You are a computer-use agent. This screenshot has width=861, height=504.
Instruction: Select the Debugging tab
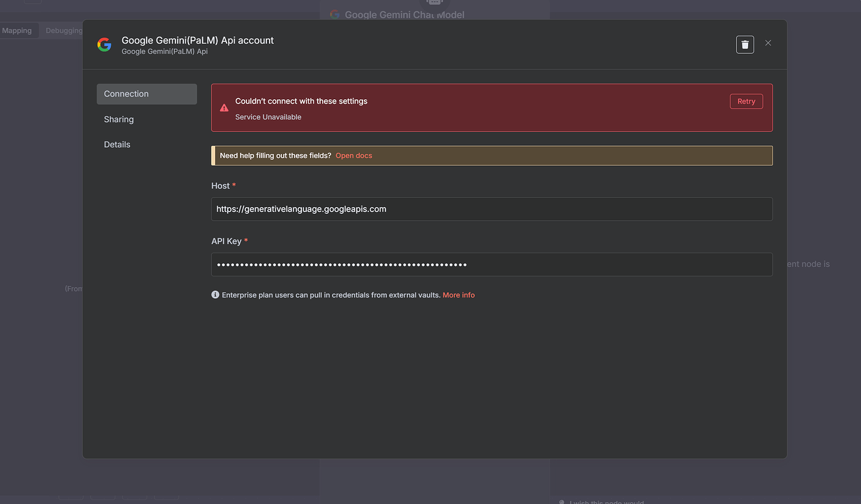click(x=64, y=30)
